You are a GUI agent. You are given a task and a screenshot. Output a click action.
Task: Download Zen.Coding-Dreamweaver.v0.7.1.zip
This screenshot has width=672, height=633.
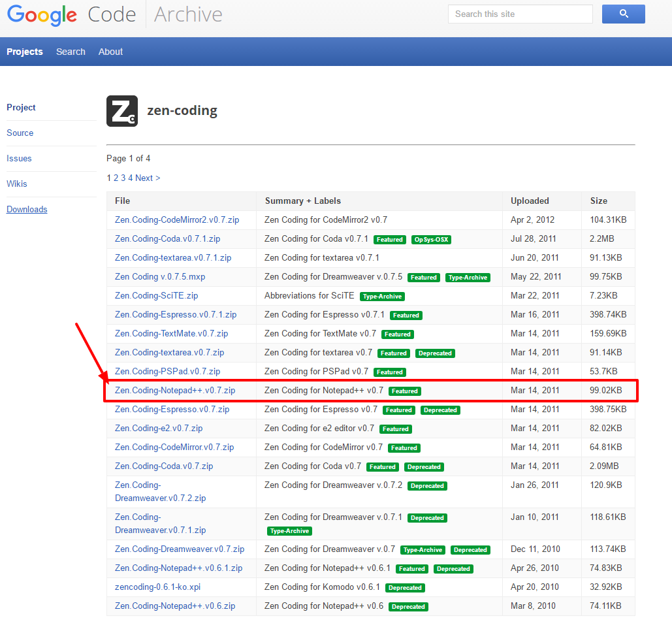(160, 524)
